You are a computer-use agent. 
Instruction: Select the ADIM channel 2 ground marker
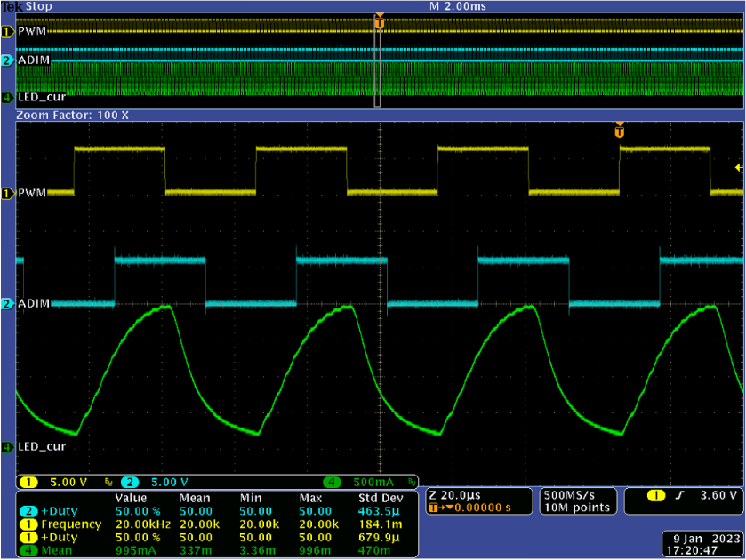point(7,304)
